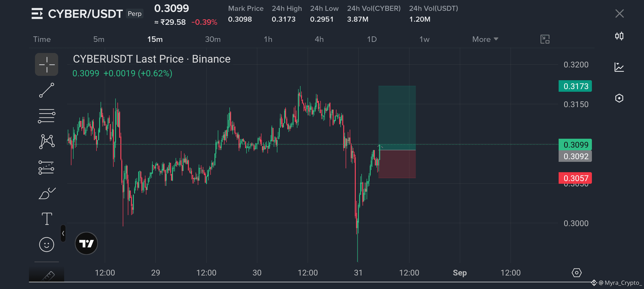Click the green 0.3173 target price label

[575, 86]
